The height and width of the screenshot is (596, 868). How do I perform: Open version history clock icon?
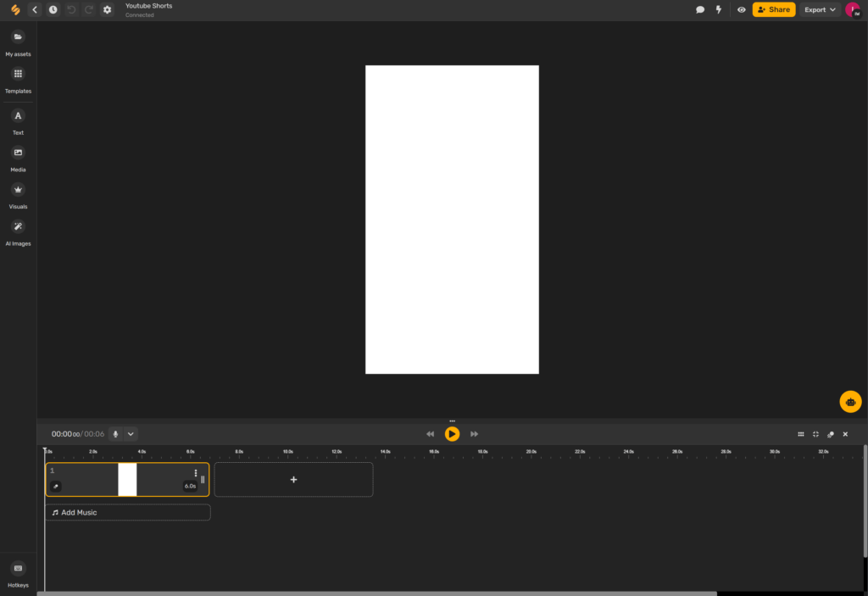[x=53, y=9]
